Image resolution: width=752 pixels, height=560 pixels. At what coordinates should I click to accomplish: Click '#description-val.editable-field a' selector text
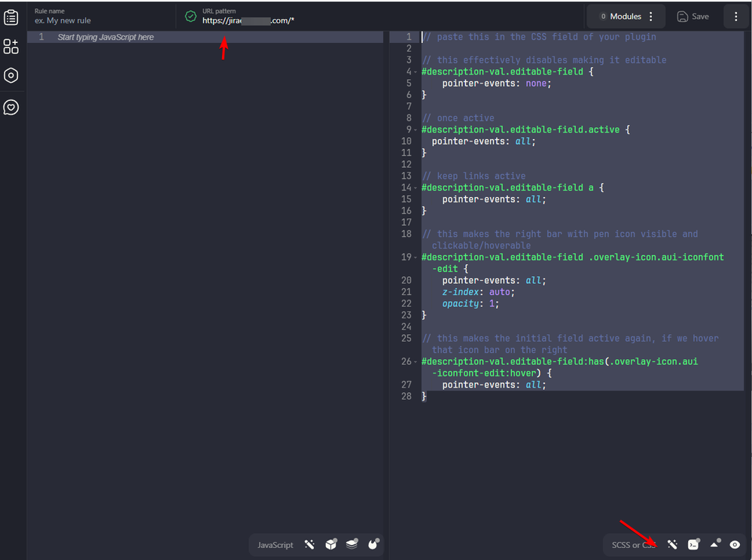(x=507, y=187)
